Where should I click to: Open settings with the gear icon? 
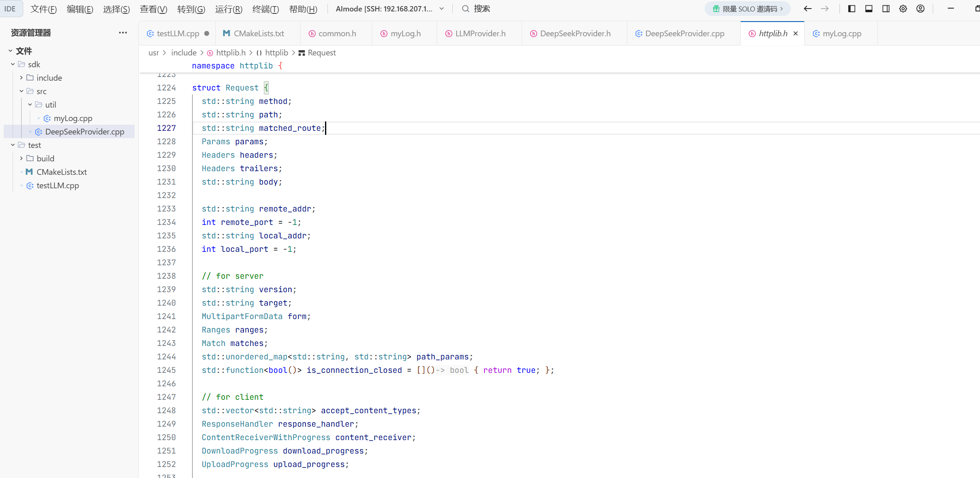pyautogui.click(x=903, y=9)
